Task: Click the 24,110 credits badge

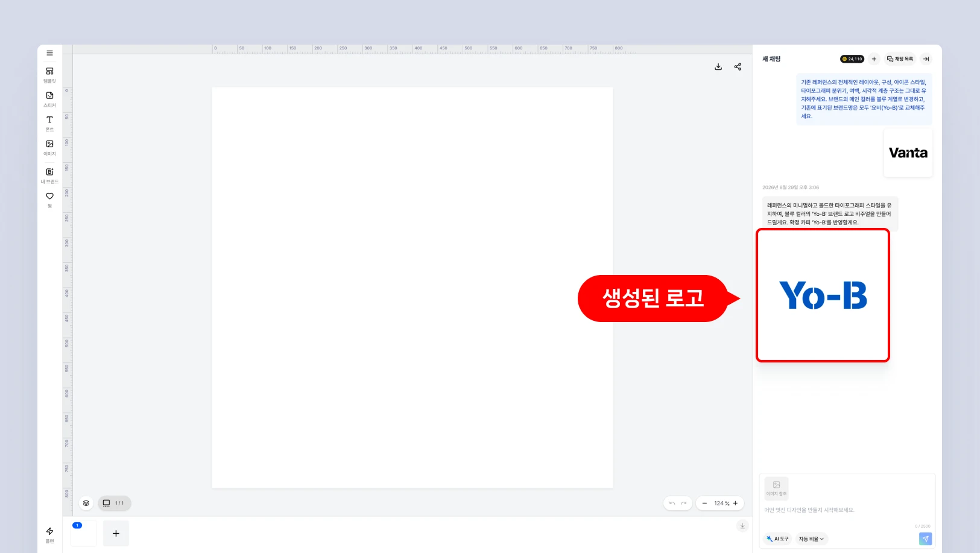Action: [852, 59]
